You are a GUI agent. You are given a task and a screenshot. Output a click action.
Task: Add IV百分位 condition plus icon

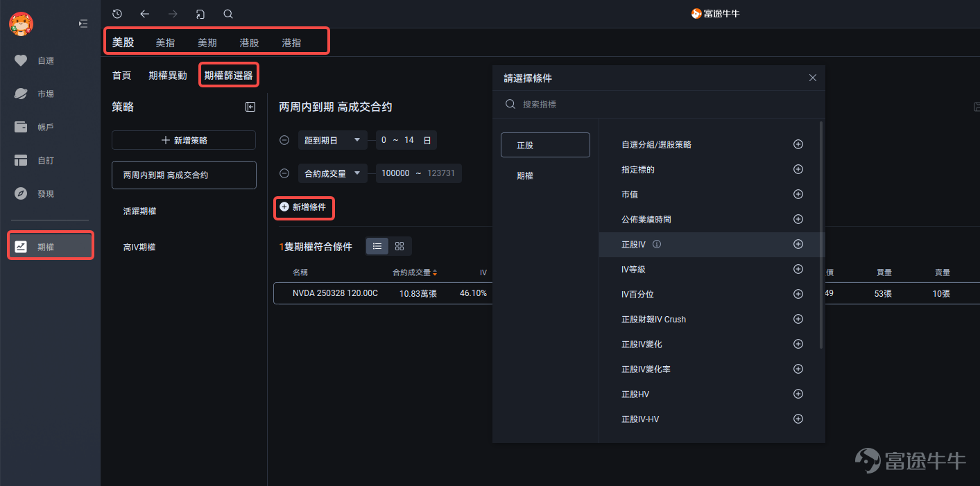pyautogui.click(x=798, y=294)
